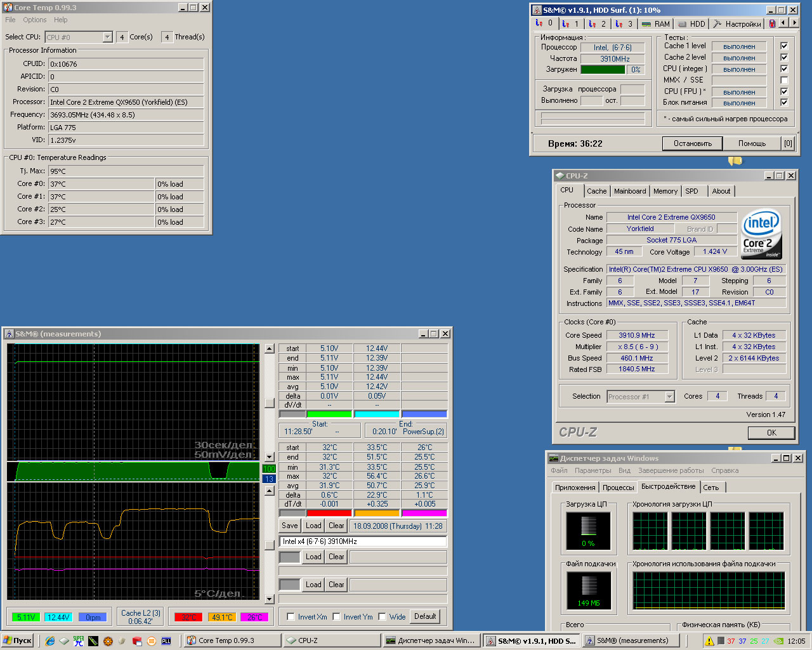Switch to the Memory tab in CPU-Z
The image size is (812, 650).
tap(665, 191)
